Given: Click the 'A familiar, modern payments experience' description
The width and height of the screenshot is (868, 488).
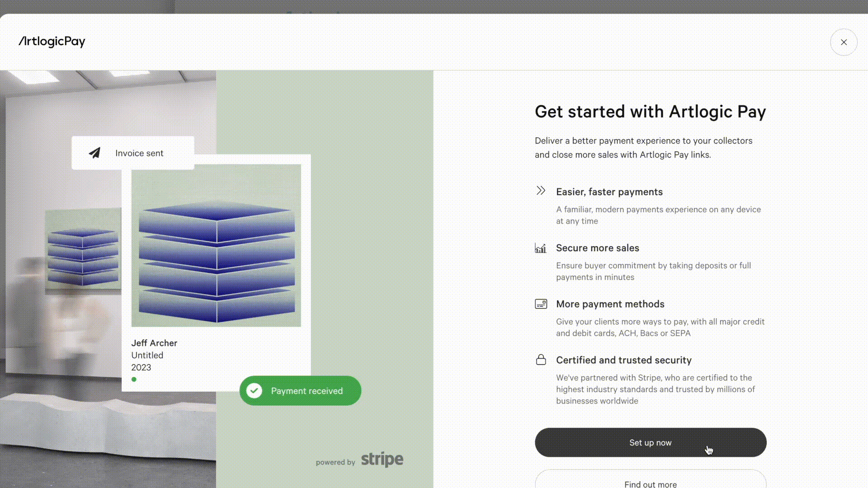Looking at the screenshot, I should point(658,215).
